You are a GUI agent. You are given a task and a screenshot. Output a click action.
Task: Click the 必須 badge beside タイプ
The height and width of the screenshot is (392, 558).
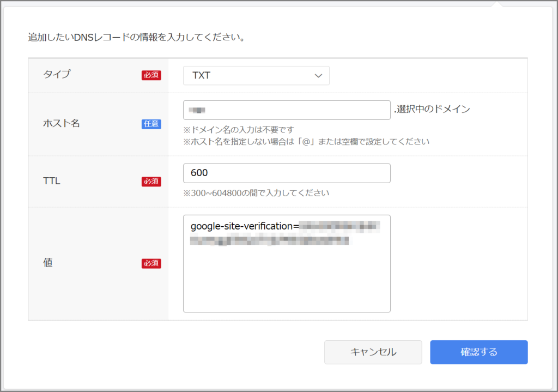pyautogui.click(x=151, y=75)
